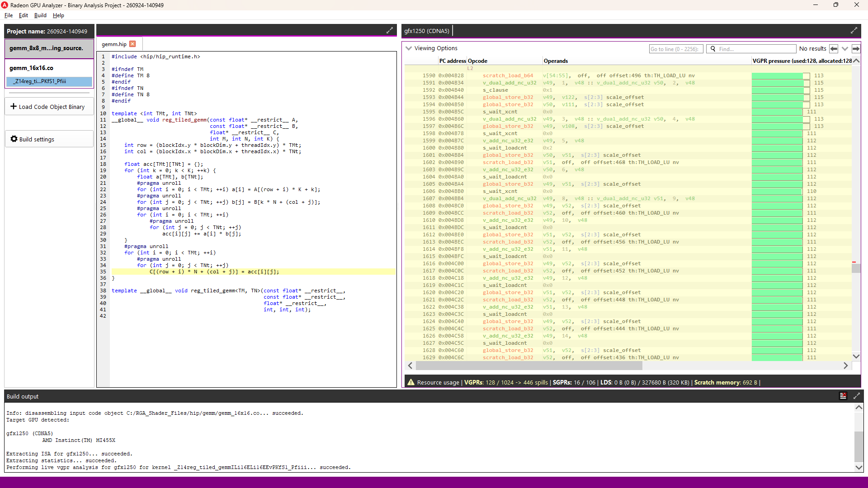Click the Build output scrollbar thumb
868x488 pixels.
[859, 446]
